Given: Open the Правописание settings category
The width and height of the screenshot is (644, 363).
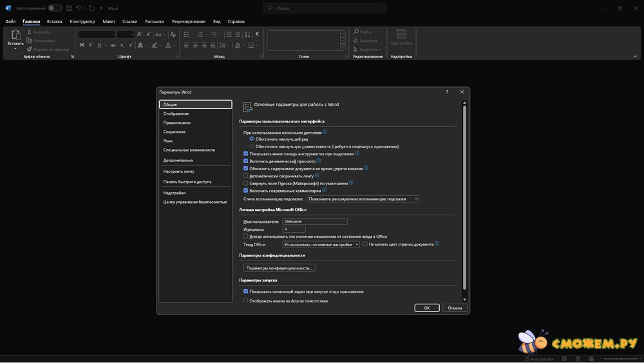Looking at the screenshot, I should (x=177, y=123).
